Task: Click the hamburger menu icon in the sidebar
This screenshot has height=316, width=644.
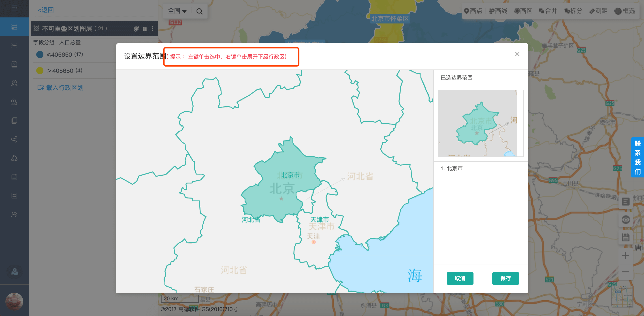Action: point(14,8)
